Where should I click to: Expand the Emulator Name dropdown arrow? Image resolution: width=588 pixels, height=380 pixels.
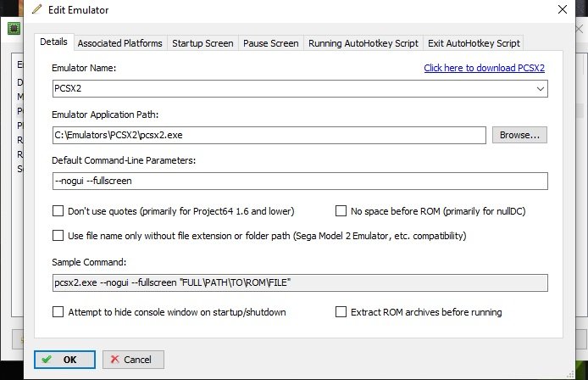540,88
